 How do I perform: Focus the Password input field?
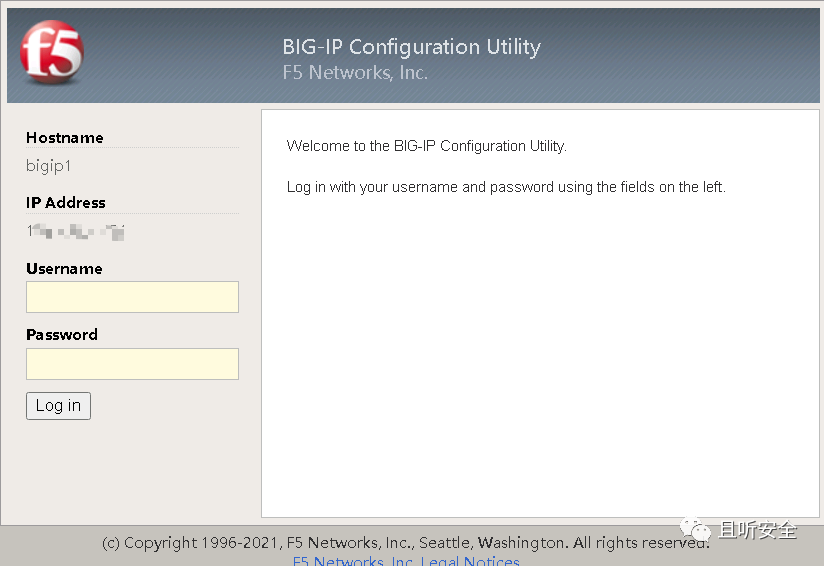(x=132, y=364)
